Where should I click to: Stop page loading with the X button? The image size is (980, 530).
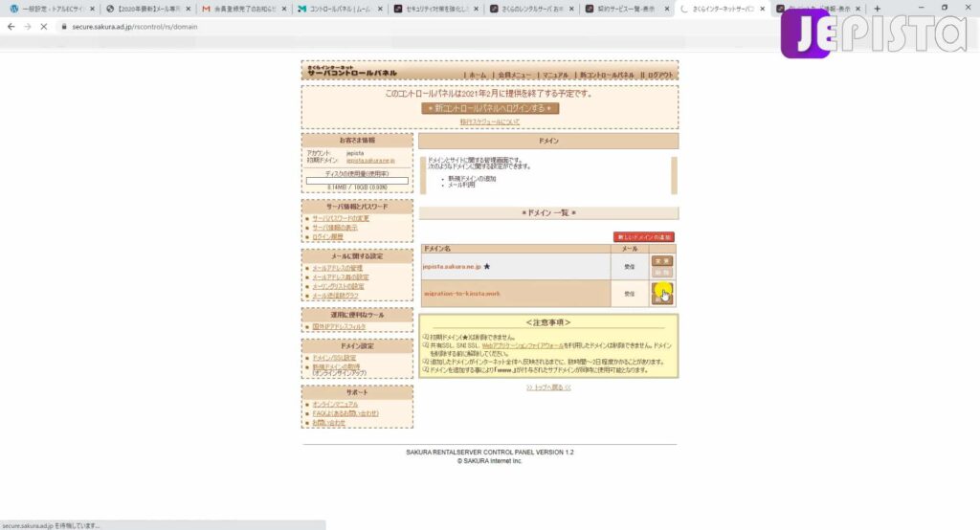tap(44, 27)
